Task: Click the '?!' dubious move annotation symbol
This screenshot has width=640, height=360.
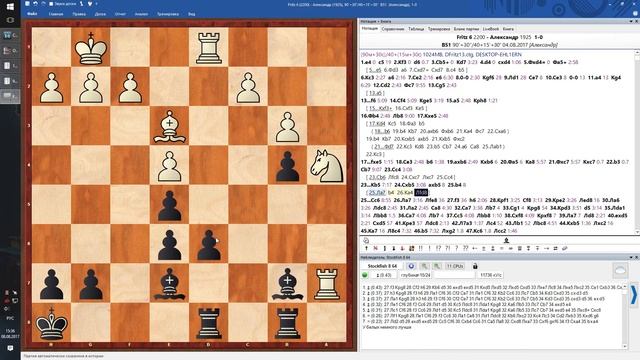Action: click(447, 248)
